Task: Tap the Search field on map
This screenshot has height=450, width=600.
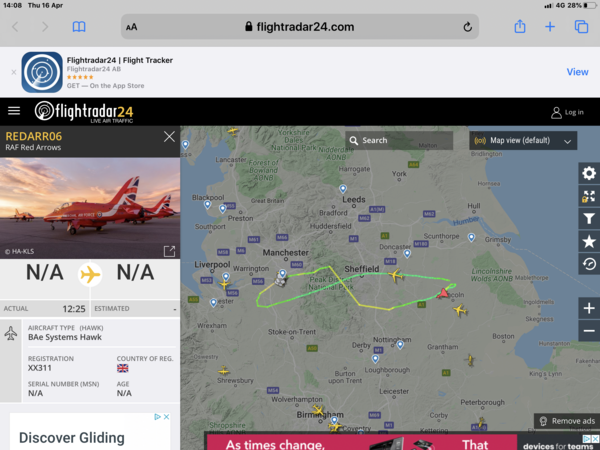Action: coord(399,140)
